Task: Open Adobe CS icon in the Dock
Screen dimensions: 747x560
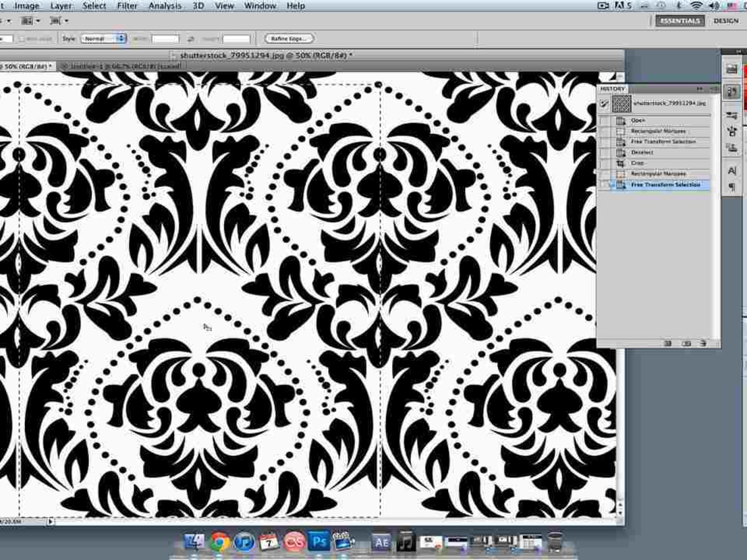Action: [294, 542]
